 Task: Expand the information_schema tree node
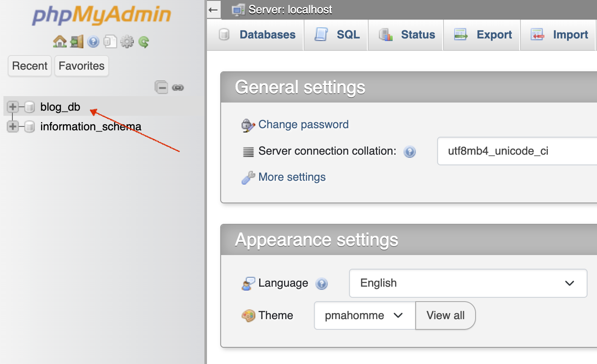pos(13,126)
